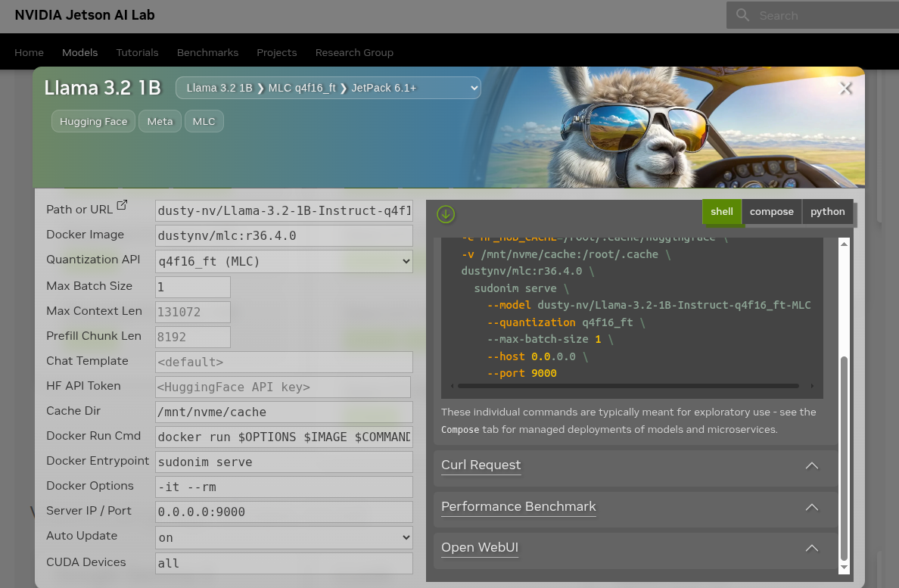Expand the Curl Request section chevron
The image size is (899, 588).
(812, 465)
